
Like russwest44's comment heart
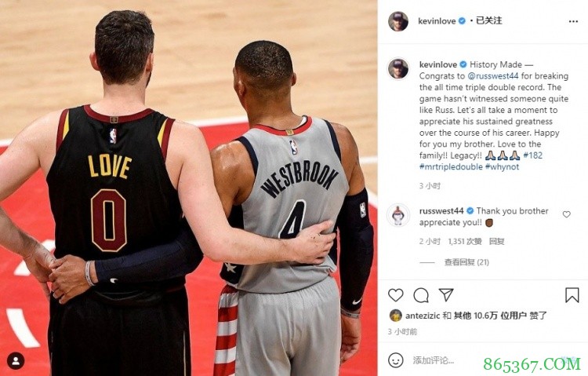(x=566, y=214)
